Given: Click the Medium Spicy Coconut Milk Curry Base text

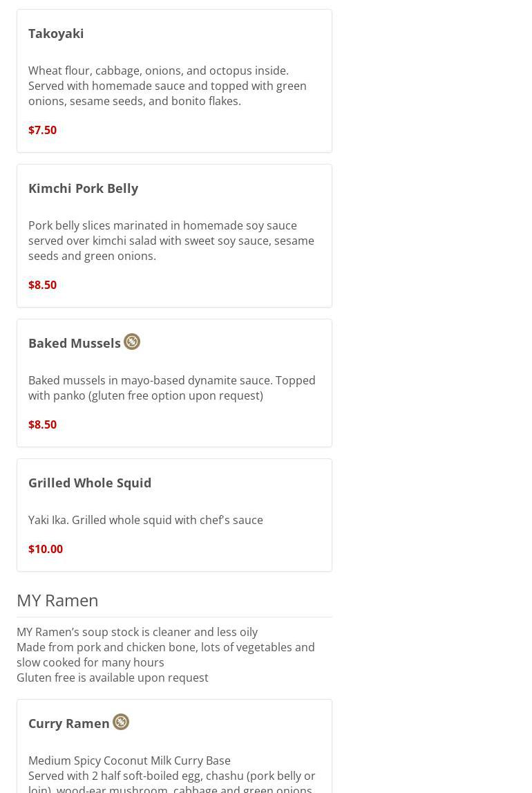Looking at the screenshot, I should click(129, 761).
